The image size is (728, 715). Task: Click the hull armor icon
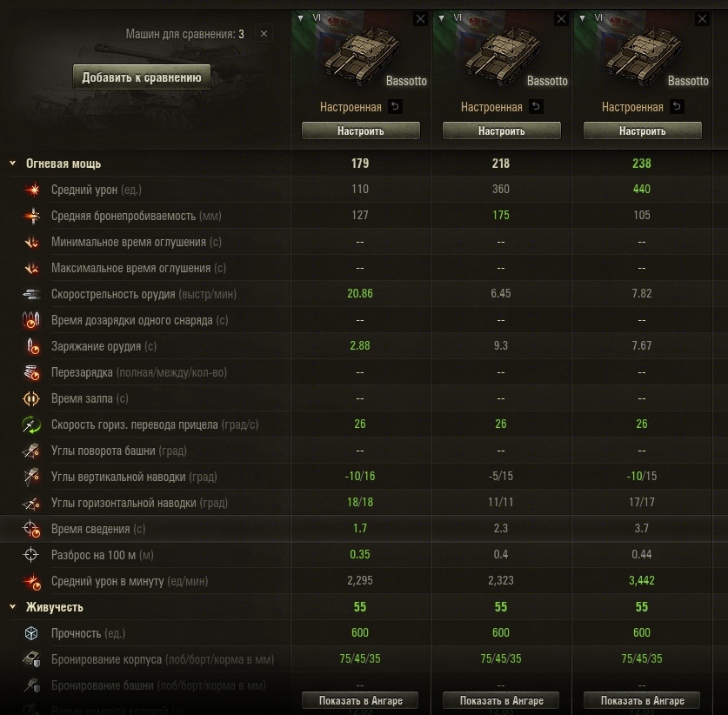pyautogui.click(x=32, y=659)
